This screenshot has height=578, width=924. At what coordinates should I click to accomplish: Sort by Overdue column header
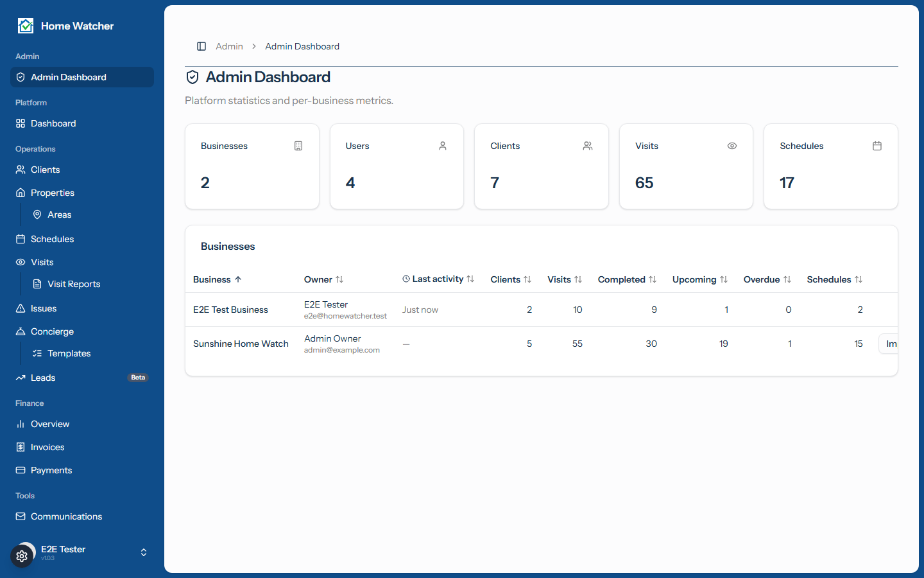767,279
